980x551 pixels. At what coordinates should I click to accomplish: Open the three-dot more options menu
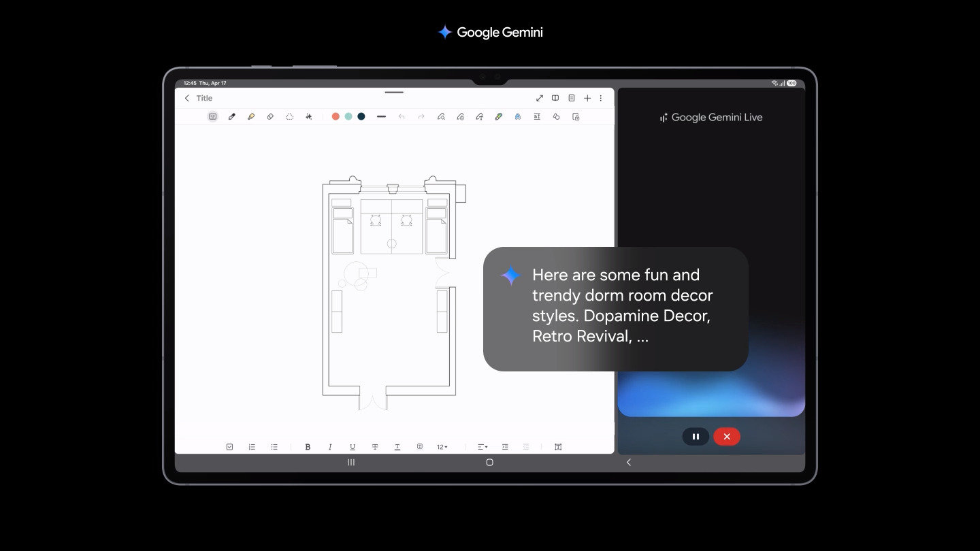601,99
